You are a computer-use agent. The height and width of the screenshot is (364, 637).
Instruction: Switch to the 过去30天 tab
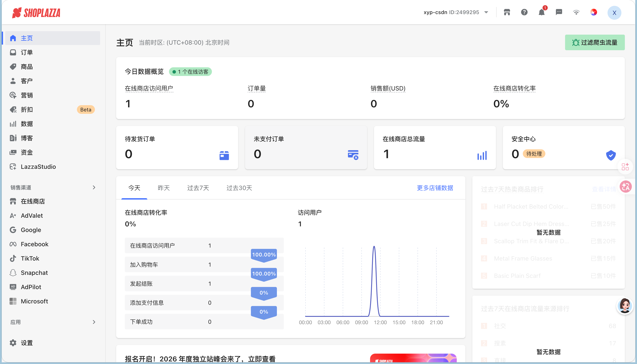tap(239, 188)
